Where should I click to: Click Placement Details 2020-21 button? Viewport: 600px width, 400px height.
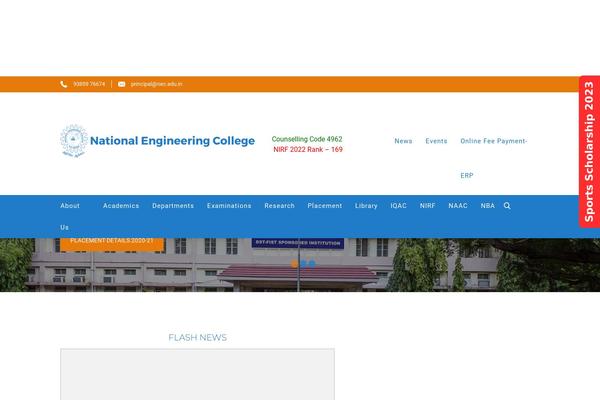click(x=112, y=244)
